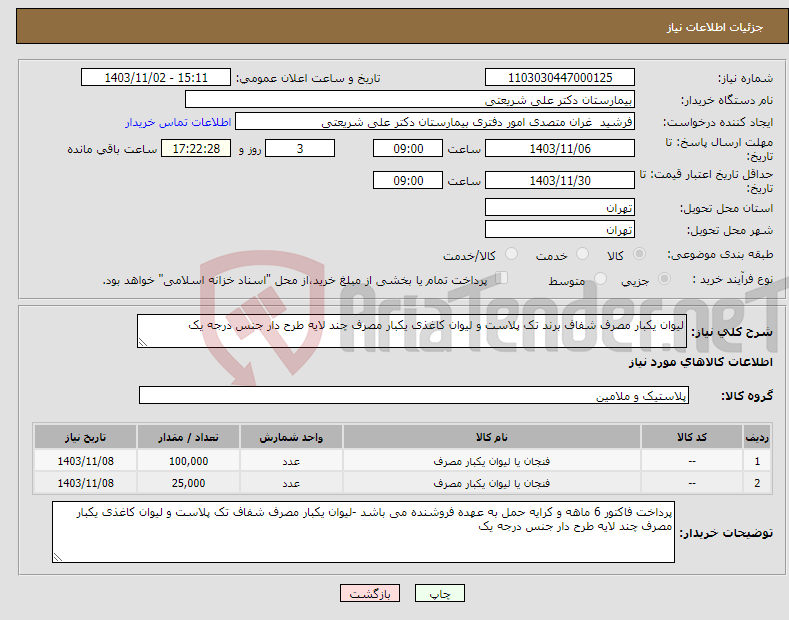Click the چاپ (print) button
This screenshot has width=789, height=620.
click(439, 593)
